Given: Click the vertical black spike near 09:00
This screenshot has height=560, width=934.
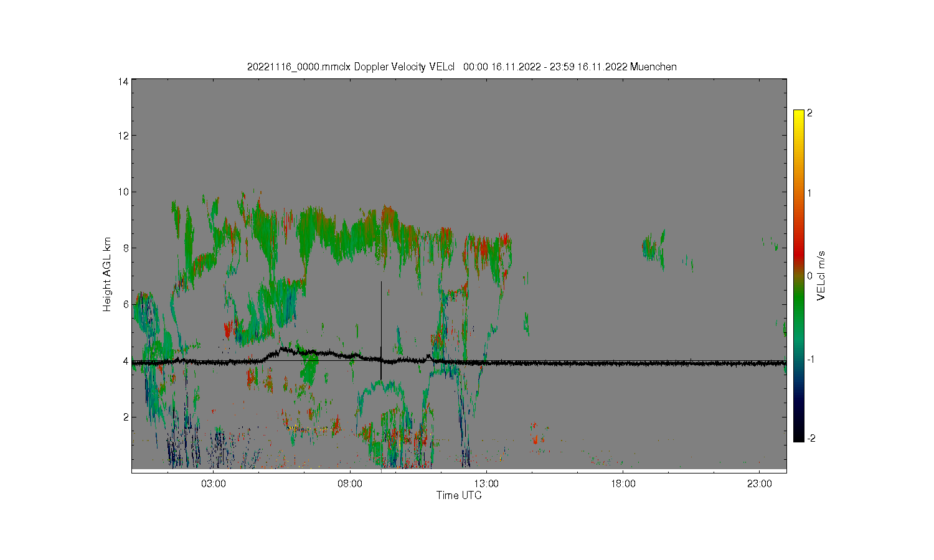Looking at the screenshot, I should tap(381, 330).
